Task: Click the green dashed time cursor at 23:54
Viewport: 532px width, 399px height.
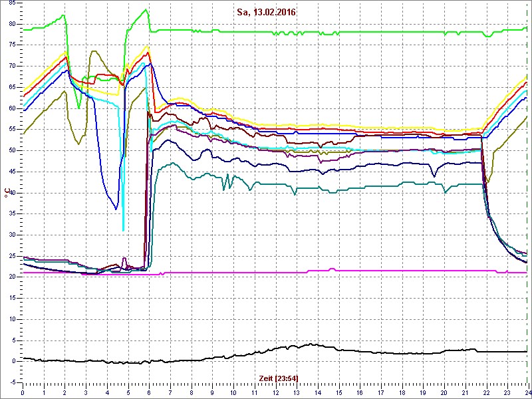Action: click(527, 192)
